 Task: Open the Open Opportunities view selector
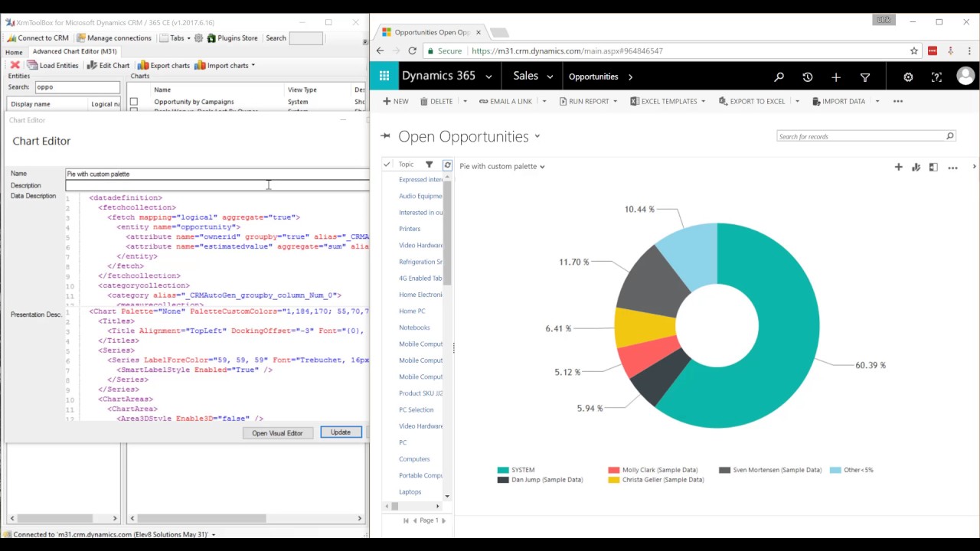tap(537, 136)
